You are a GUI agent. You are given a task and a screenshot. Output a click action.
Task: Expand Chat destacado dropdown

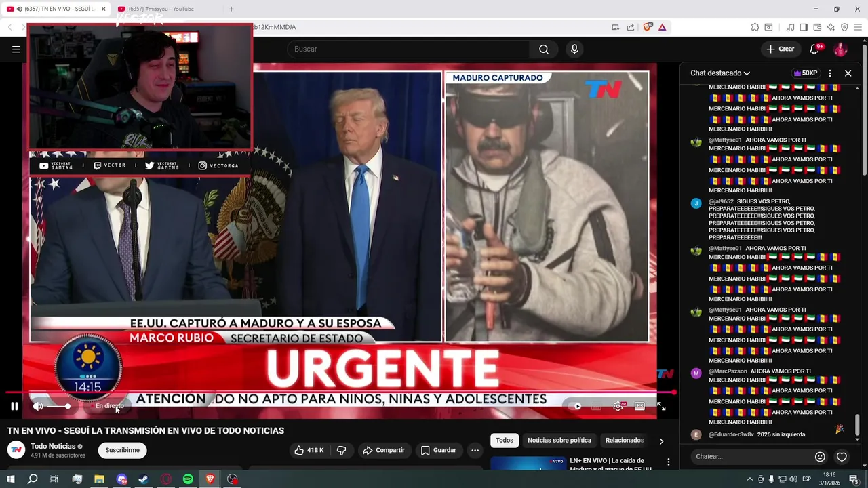pyautogui.click(x=720, y=73)
